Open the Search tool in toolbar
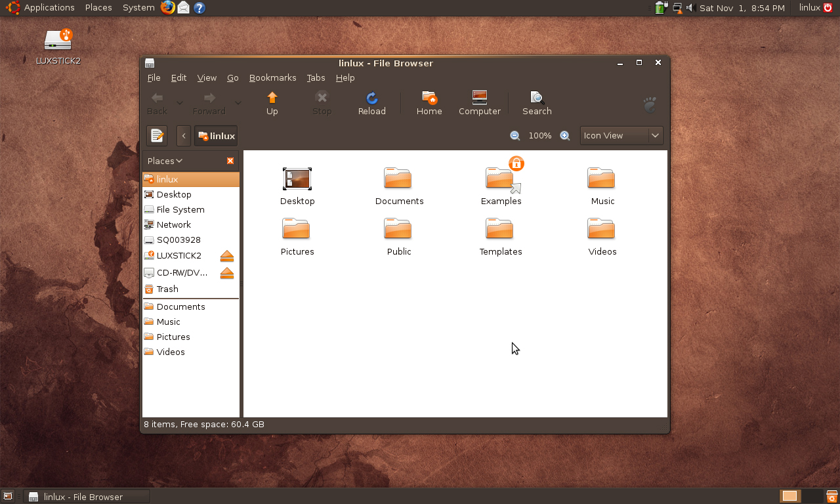 pyautogui.click(x=537, y=104)
